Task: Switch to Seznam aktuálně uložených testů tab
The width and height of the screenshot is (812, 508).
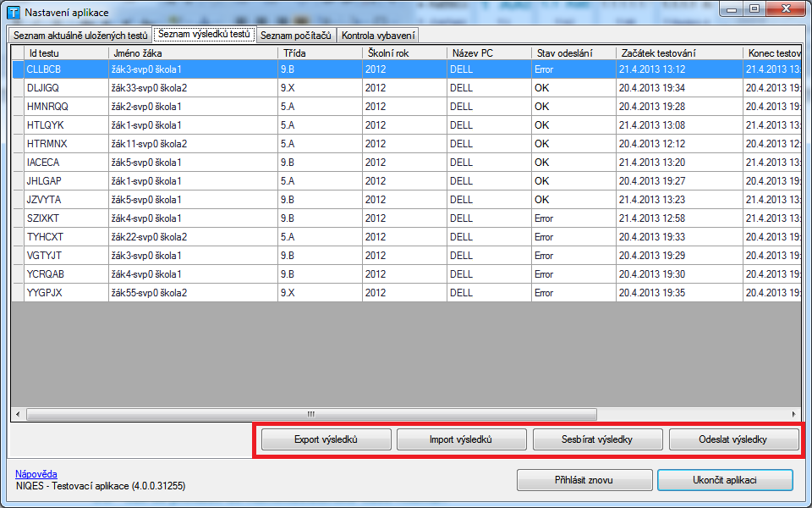Action: 80,36
